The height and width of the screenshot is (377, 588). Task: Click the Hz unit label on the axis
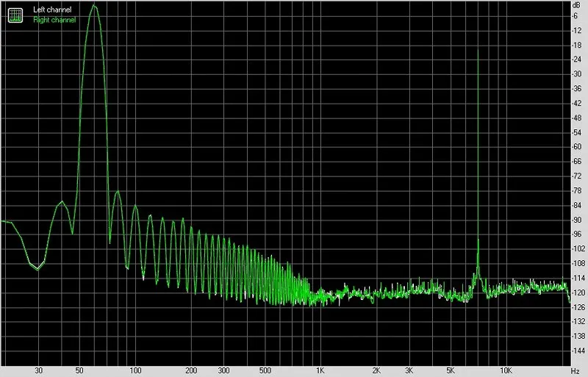(x=576, y=370)
